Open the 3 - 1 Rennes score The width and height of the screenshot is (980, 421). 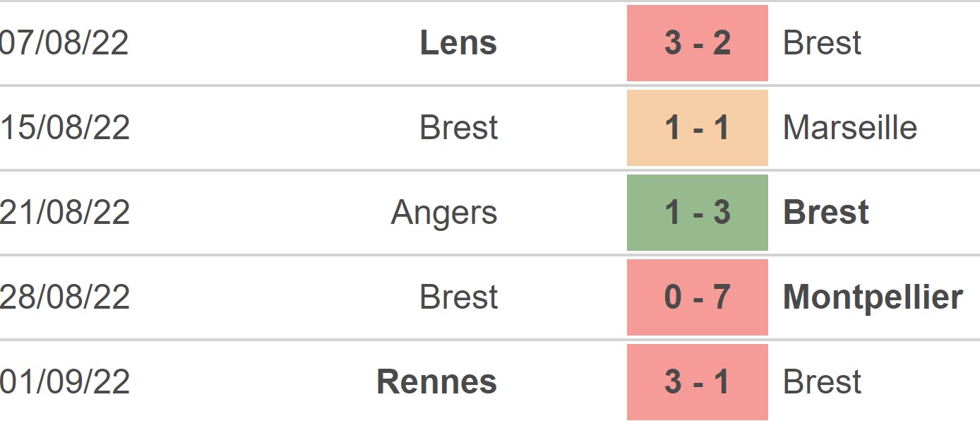(697, 382)
